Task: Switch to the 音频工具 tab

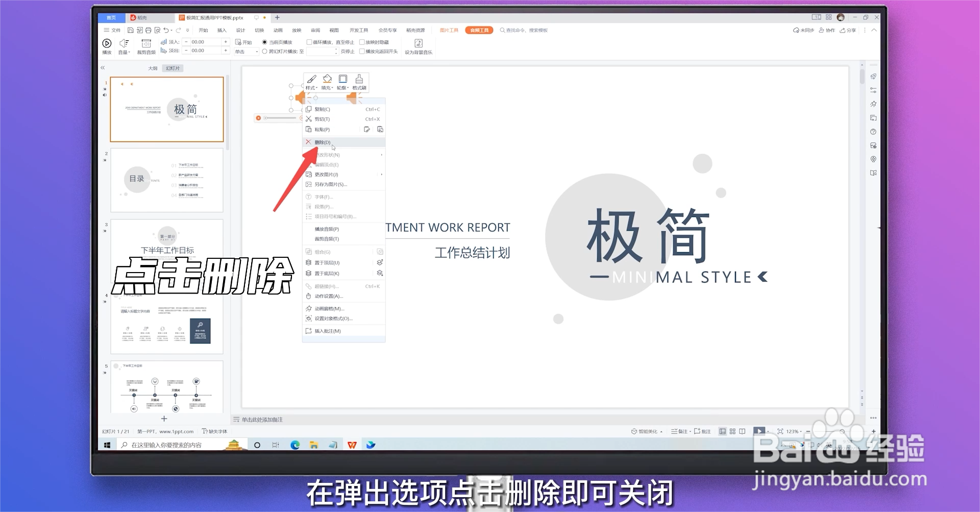Action: tap(479, 30)
